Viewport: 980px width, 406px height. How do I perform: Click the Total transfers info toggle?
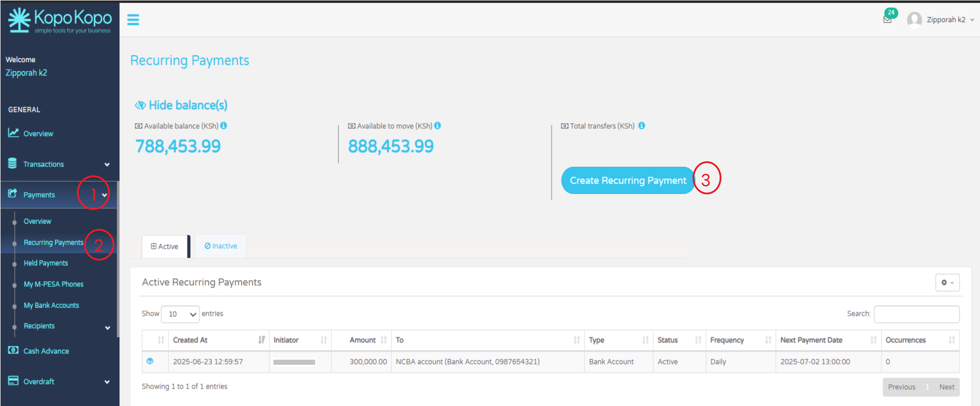point(642,126)
